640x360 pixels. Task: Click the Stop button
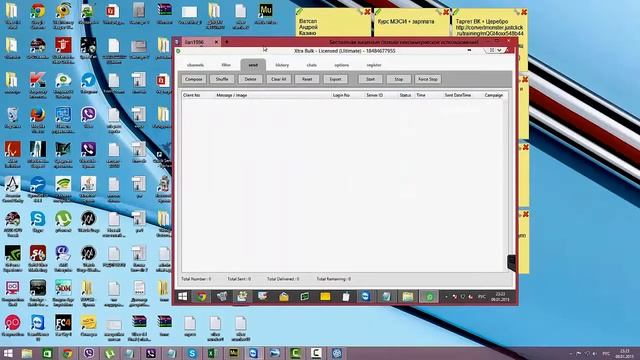[399, 79]
